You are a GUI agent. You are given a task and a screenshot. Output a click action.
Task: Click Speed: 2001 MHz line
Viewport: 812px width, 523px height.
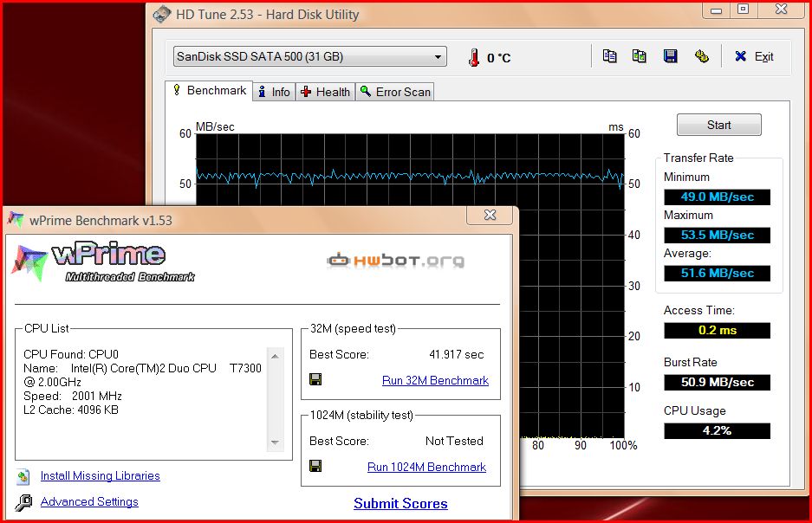pyautogui.click(x=73, y=397)
